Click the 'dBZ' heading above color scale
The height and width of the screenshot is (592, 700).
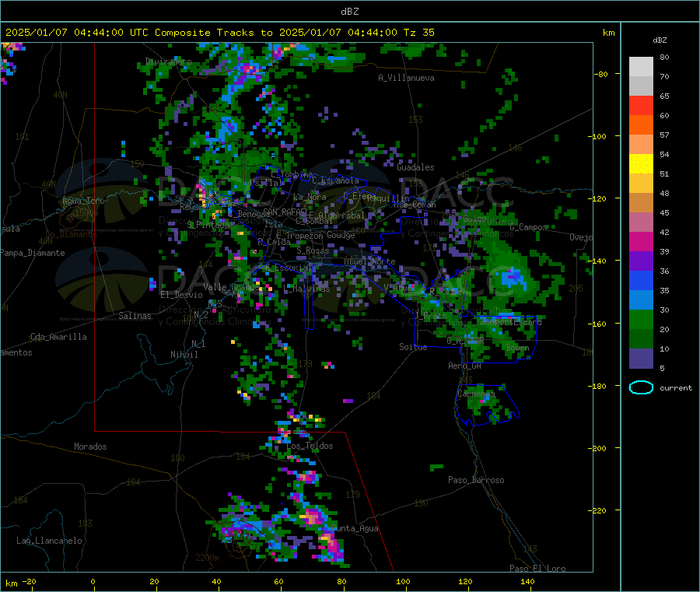click(x=660, y=40)
